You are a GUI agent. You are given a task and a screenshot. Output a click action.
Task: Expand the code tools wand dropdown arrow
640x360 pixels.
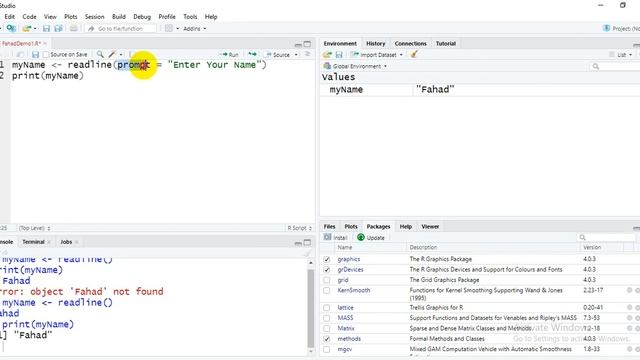(121, 54)
